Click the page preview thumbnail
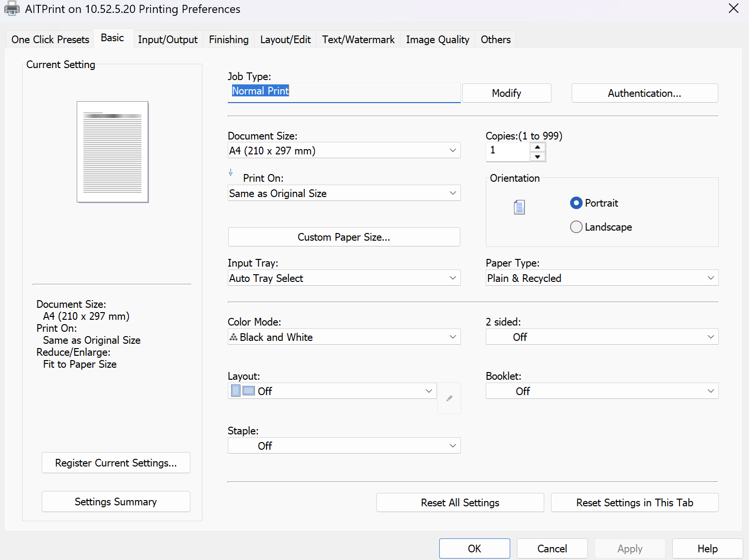This screenshot has height=560, width=749. coord(113,152)
